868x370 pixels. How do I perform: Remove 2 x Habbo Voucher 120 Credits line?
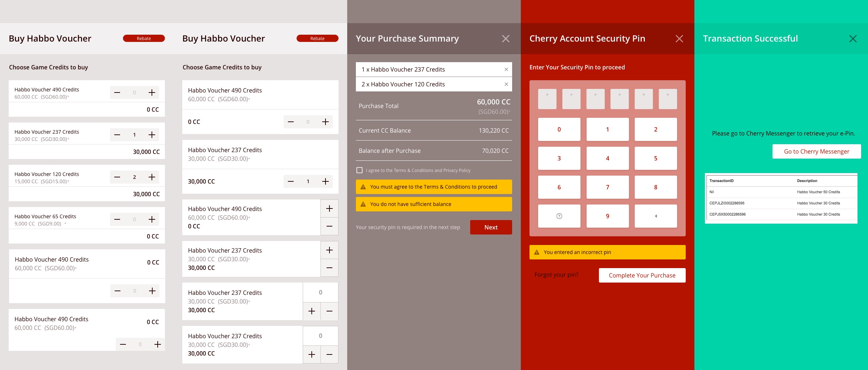506,84
